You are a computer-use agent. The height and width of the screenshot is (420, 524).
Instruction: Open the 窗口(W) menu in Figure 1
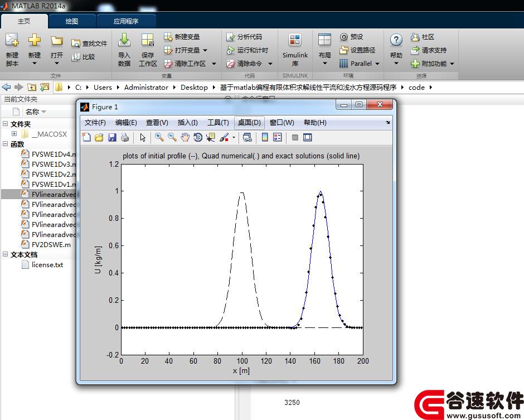tap(282, 123)
